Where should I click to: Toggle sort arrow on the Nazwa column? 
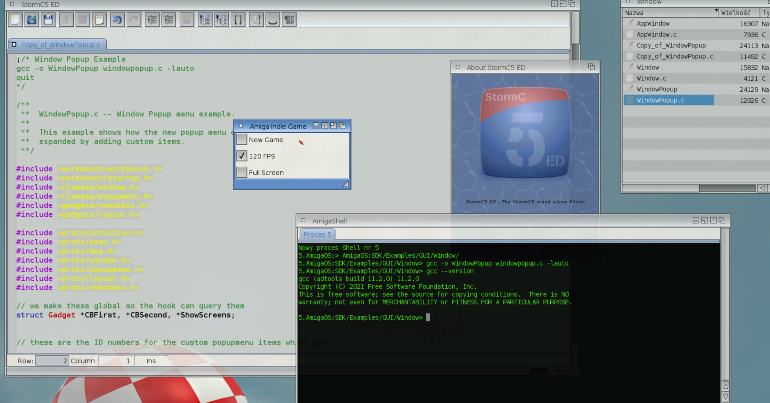(x=716, y=11)
